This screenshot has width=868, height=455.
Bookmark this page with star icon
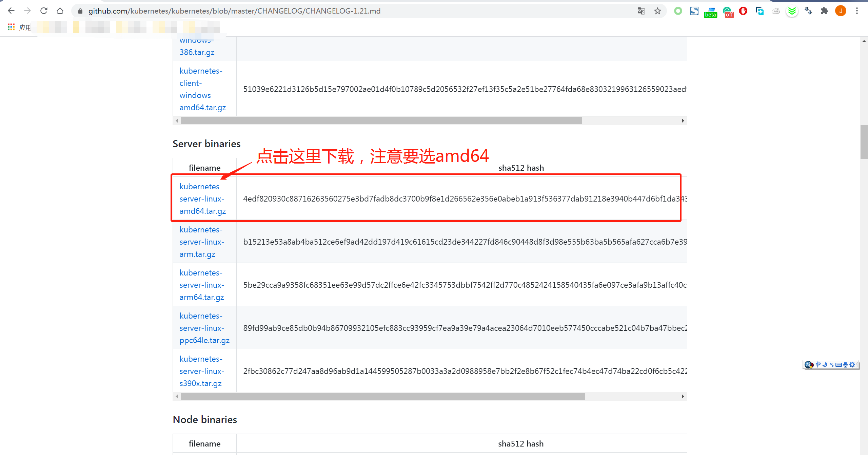point(657,11)
